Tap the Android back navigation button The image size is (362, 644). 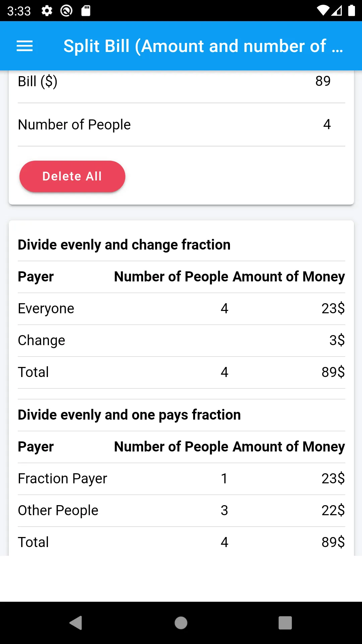pyautogui.click(x=76, y=623)
